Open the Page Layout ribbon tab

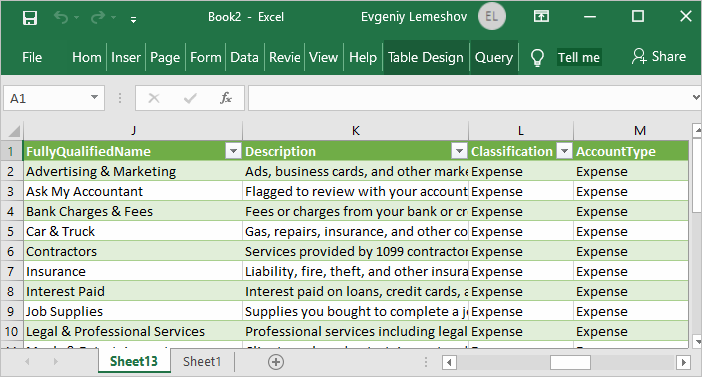click(165, 57)
